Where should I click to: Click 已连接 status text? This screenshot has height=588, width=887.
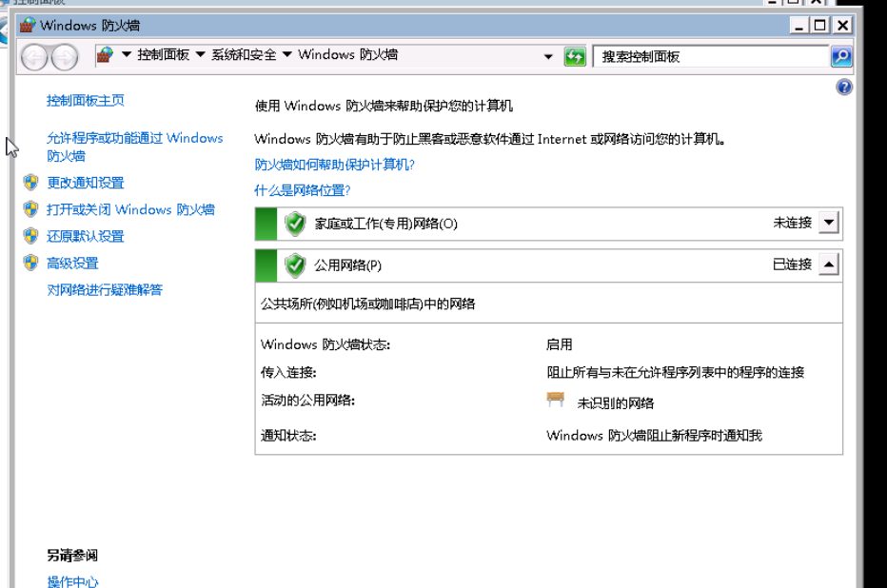click(x=793, y=265)
